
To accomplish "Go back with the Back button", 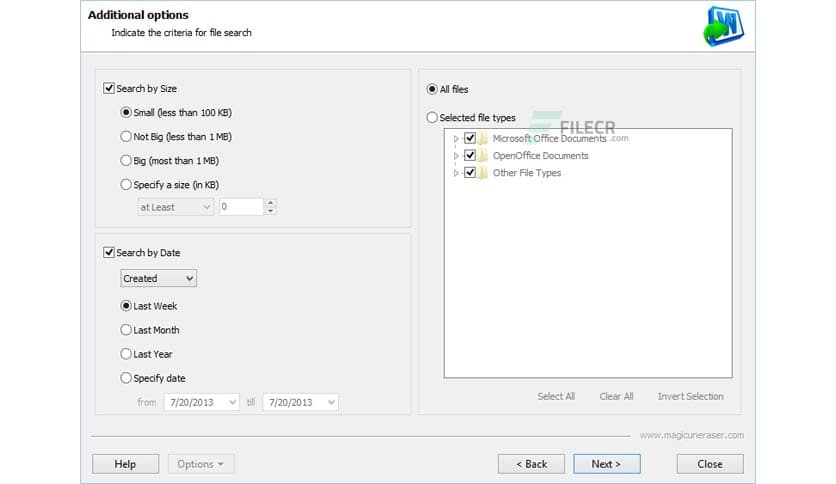I will [x=531, y=464].
